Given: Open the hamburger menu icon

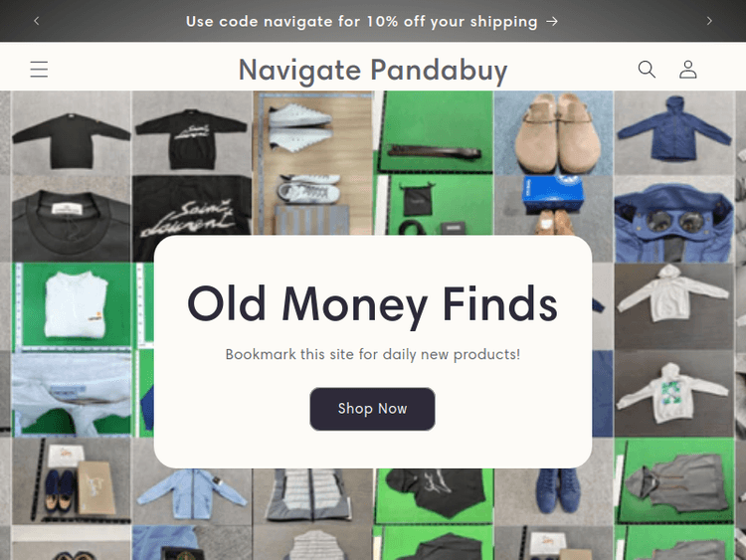Looking at the screenshot, I should click(x=39, y=70).
